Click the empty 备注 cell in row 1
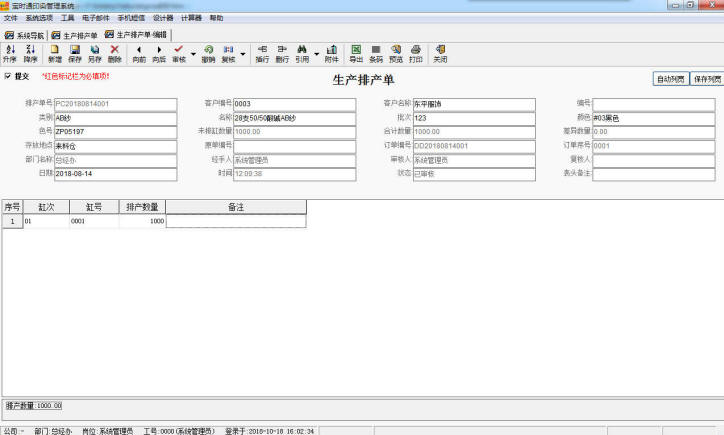 click(236, 221)
